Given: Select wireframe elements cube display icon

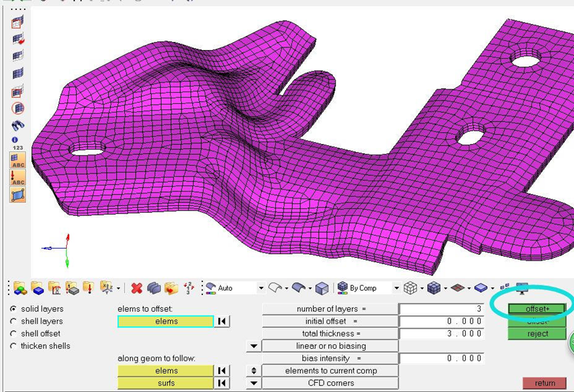Looking at the screenshot, I should click(x=410, y=288).
